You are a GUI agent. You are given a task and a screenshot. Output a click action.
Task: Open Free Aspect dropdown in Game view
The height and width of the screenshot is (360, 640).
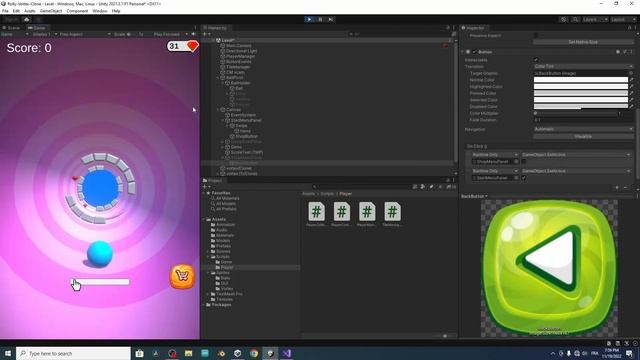coord(85,34)
